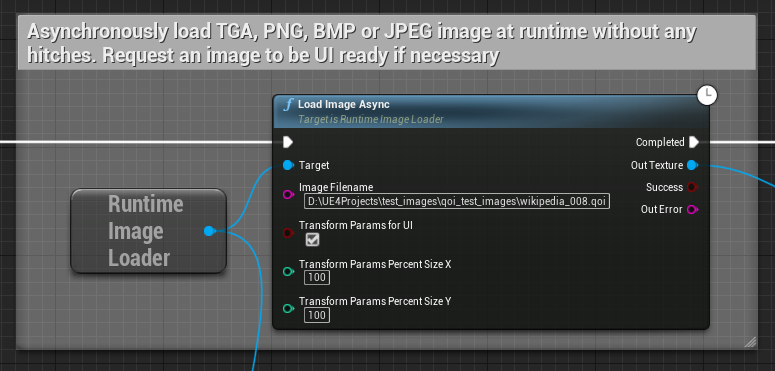Click the blue Target input pin
This screenshot has width=775, height=371.
click(x=288, y=165)
